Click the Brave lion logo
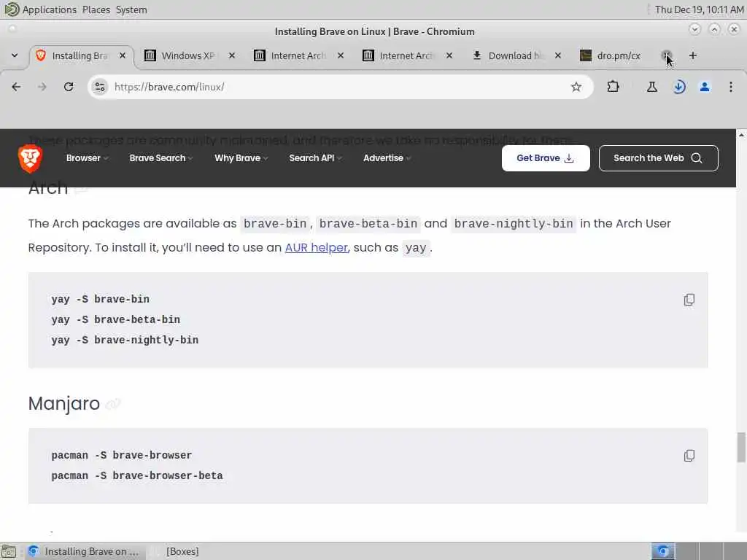The height and width of the screenshot is (560, 747). coord(30,158)
